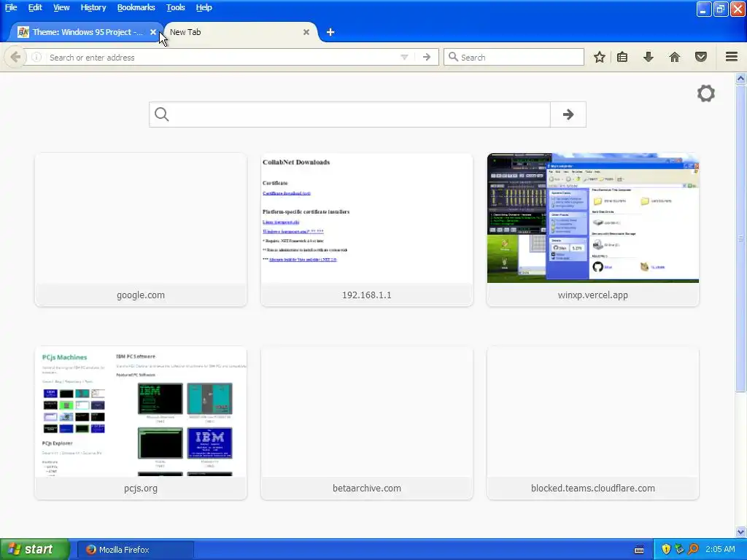
Task: Open the History menu
Action: 93,7
